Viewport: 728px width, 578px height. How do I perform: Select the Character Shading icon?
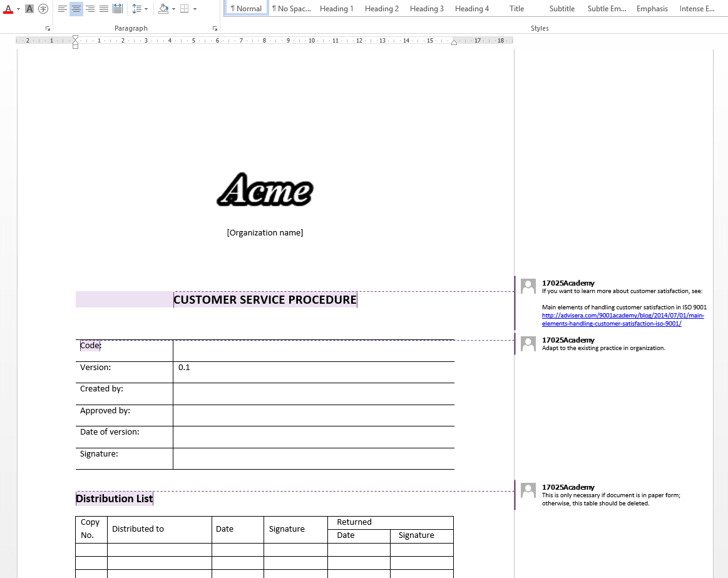(x=29, y=9)
